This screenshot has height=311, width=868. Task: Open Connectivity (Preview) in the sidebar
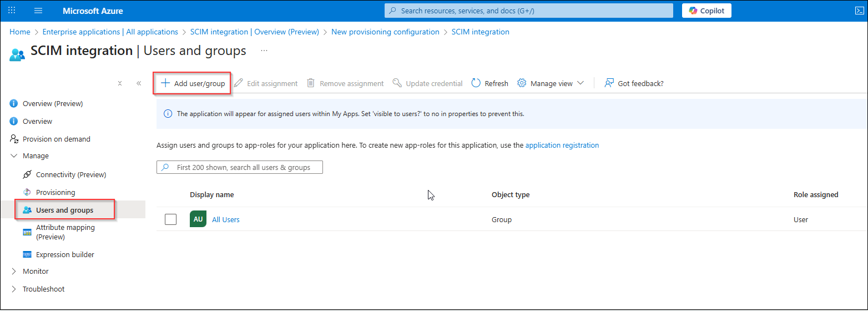click(x=70, y=174)
